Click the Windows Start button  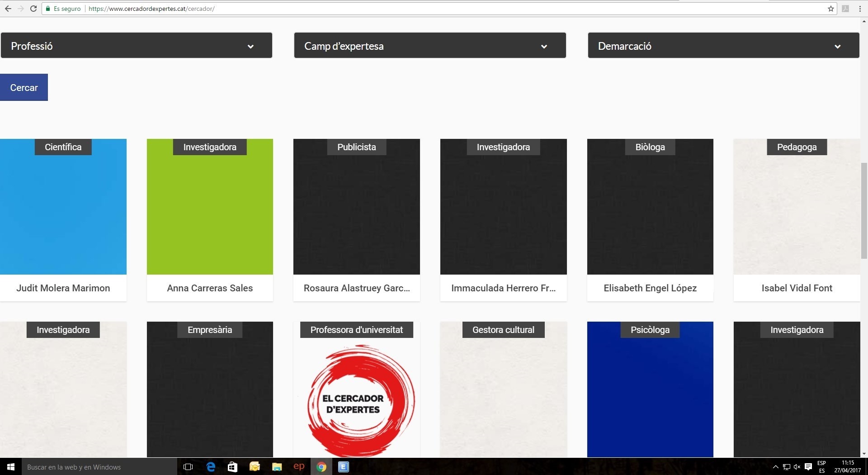point(11,467)
